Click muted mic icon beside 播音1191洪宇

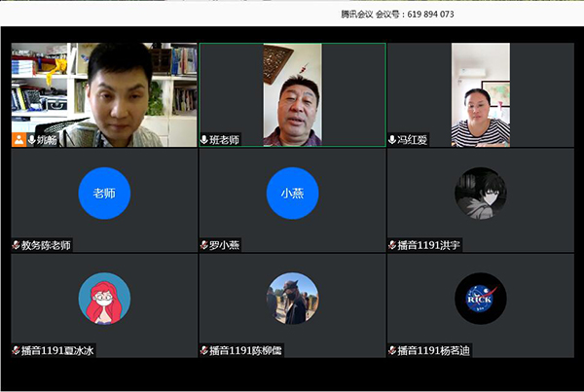click(391, 245)
